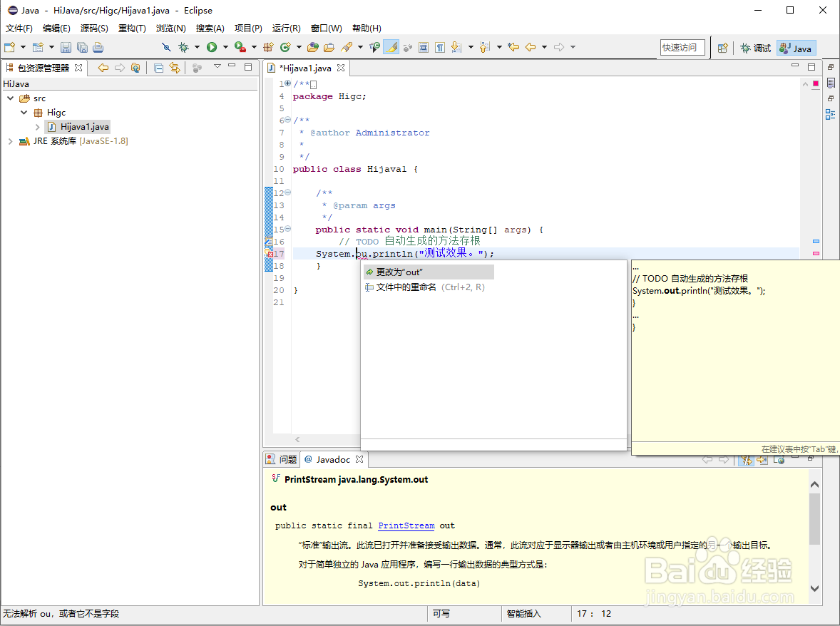
Task: Open the 重构(T) menu
Action: click(132, 29)
